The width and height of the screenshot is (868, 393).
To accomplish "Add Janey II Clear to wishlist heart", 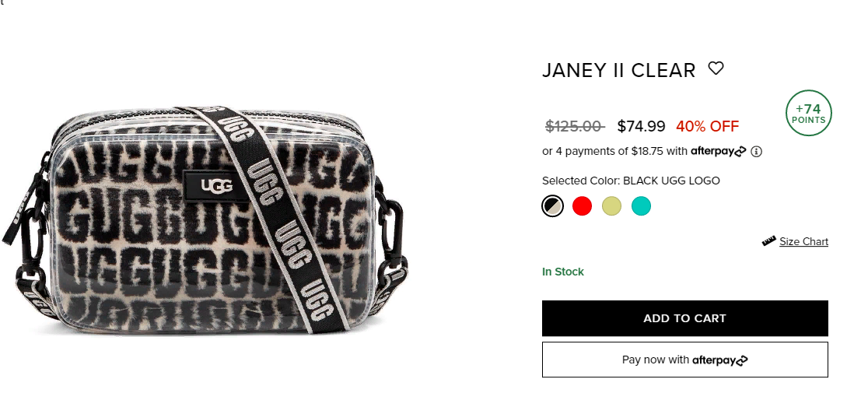I will coord(716,68).
